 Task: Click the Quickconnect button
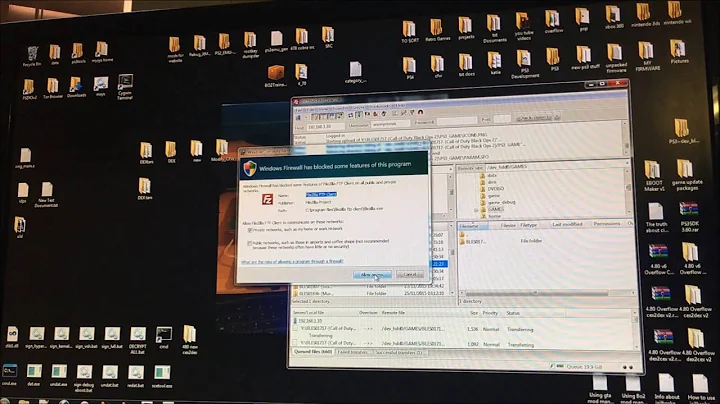[x=534, y=118]
